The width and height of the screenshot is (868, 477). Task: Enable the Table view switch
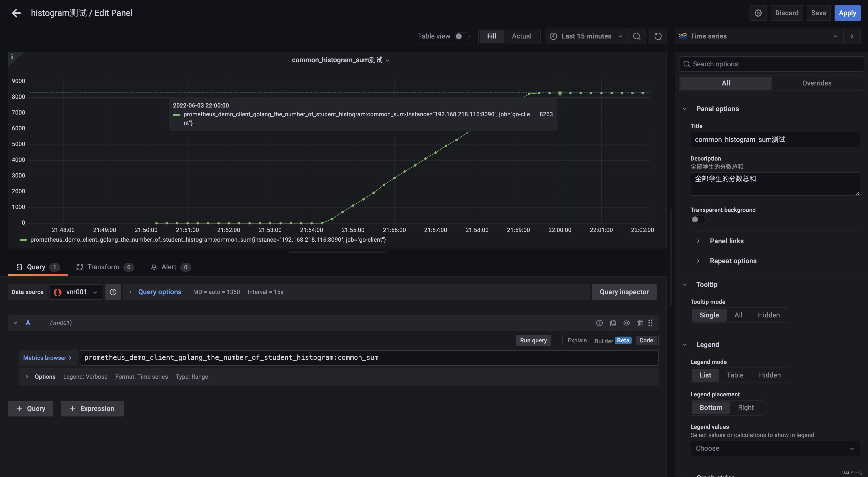point(462,36)
